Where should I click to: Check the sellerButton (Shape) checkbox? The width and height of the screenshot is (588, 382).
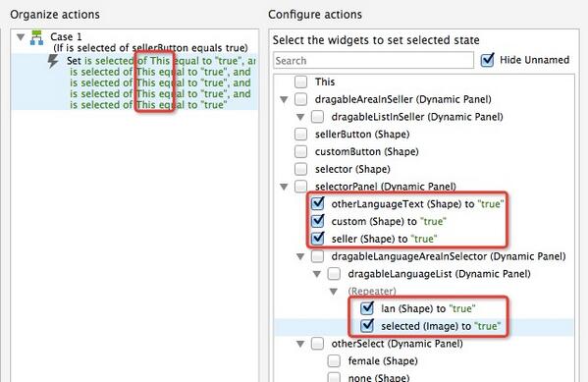coord(300,135)
